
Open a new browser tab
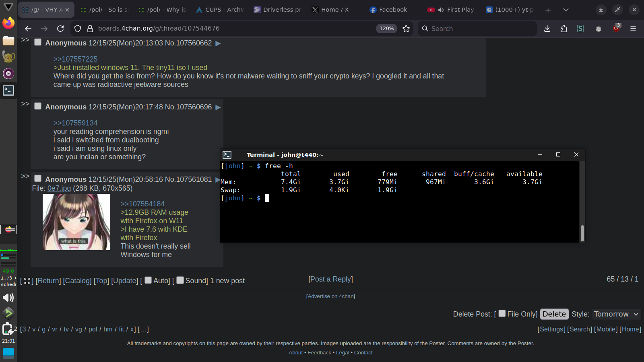[548, 10]
